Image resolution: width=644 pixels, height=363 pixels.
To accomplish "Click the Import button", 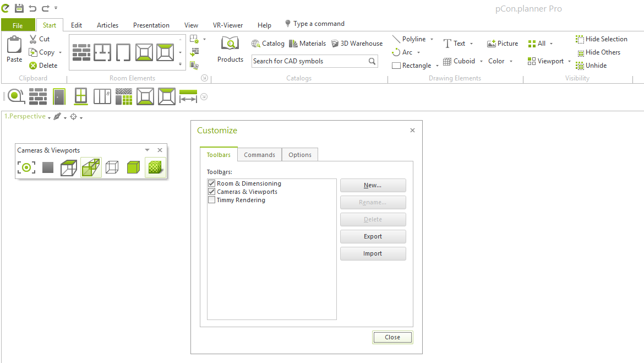I will tap(373, 253).
